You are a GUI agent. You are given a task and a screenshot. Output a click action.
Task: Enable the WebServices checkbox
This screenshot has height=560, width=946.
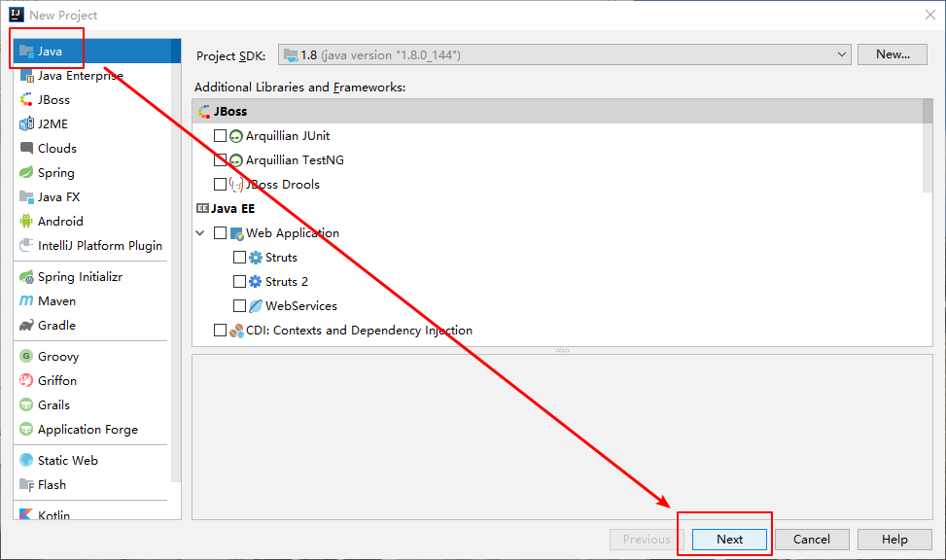click(x=239, y=306)
